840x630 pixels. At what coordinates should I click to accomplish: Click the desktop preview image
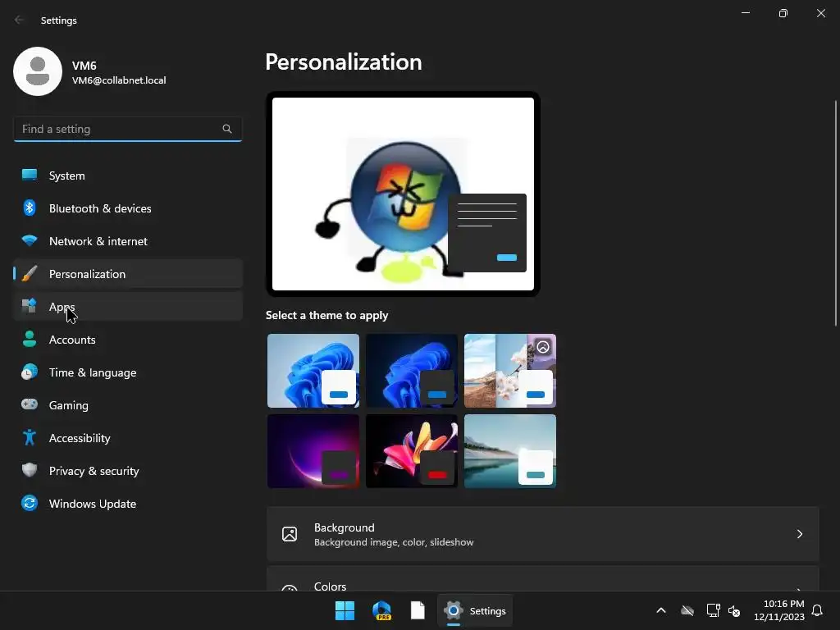[x=403, y=194]
